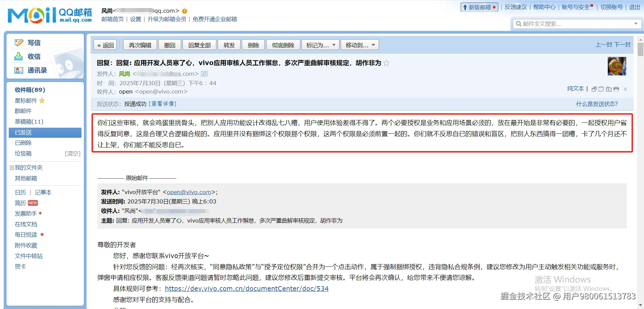This screenshot has height=309, width=644.
Task: Click 邮箱首页 link
Action: pyautogui.click(x=113, y=19)
